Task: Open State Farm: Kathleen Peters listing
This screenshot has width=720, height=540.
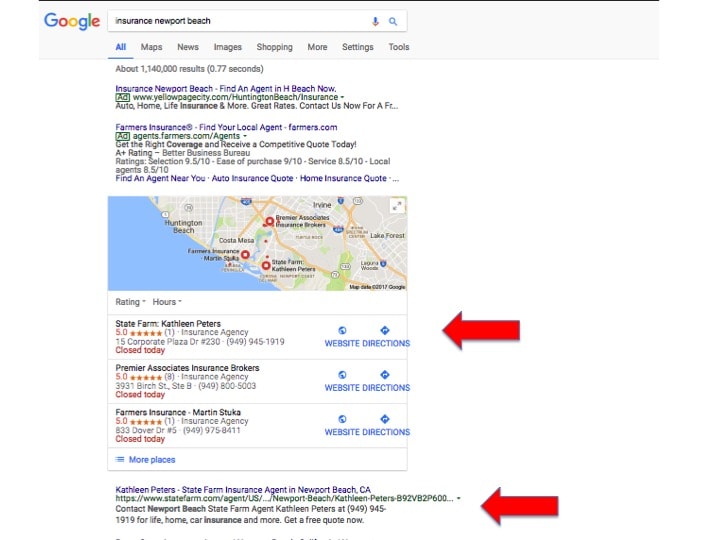Action: 168,323
